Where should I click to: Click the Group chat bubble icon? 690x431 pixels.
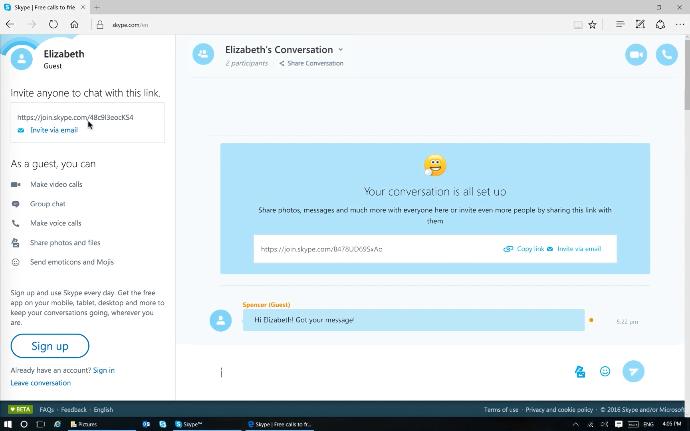pyautogui.click(x=15, y=204)
